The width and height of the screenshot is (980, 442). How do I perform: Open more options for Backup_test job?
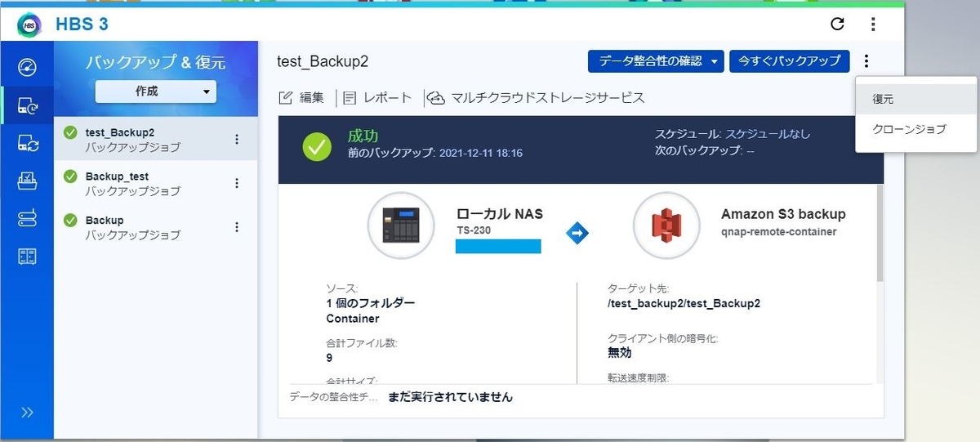click(x=237, y=183)
